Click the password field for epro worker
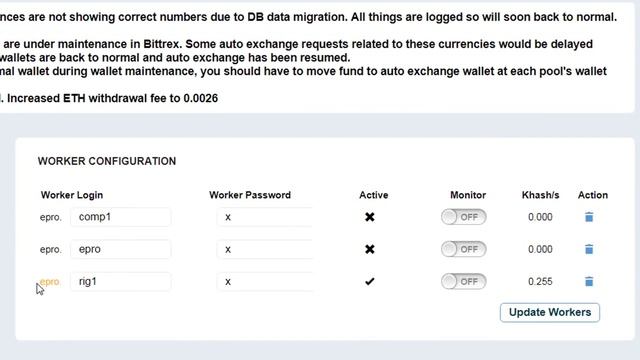The image size is (640, 360). [x=264, y=249]
